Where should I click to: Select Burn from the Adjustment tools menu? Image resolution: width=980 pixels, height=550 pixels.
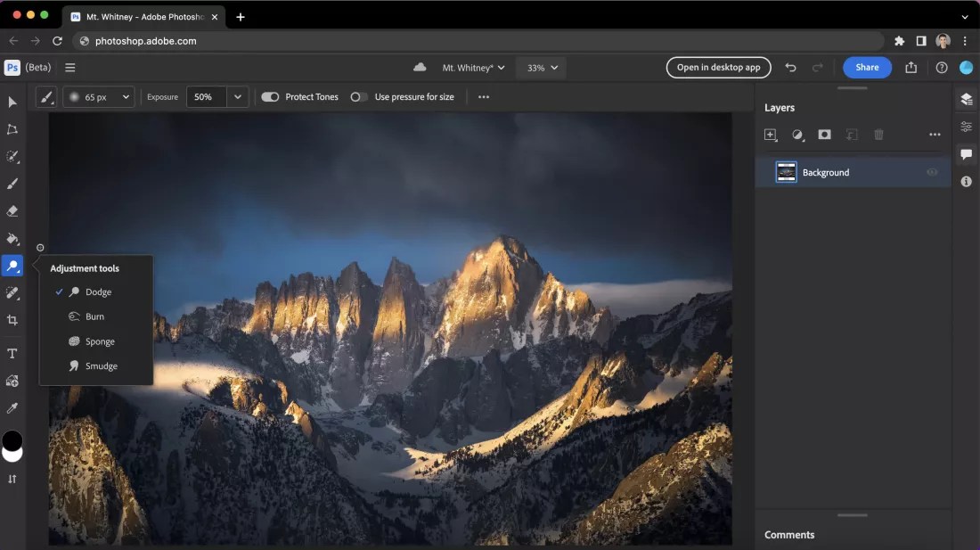coord(93,316)
